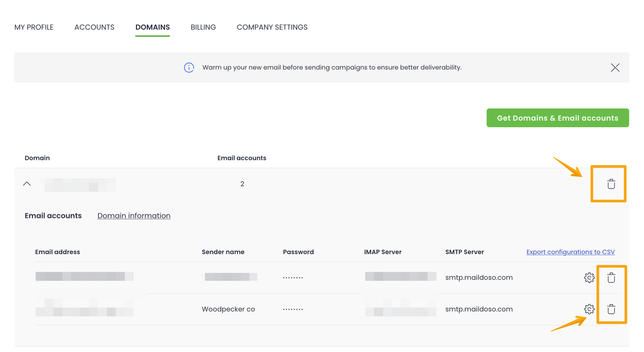Click the Woodpecker co sender name

[228, 309]
